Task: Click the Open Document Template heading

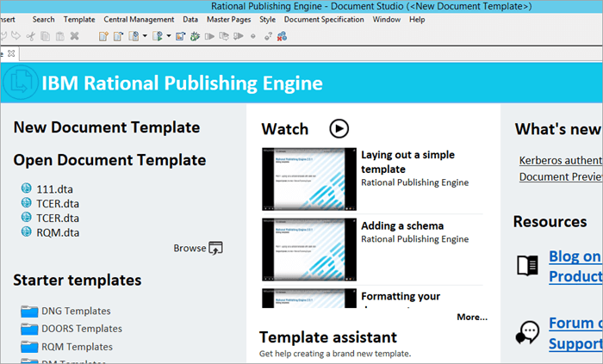Action: click(109, 160)
